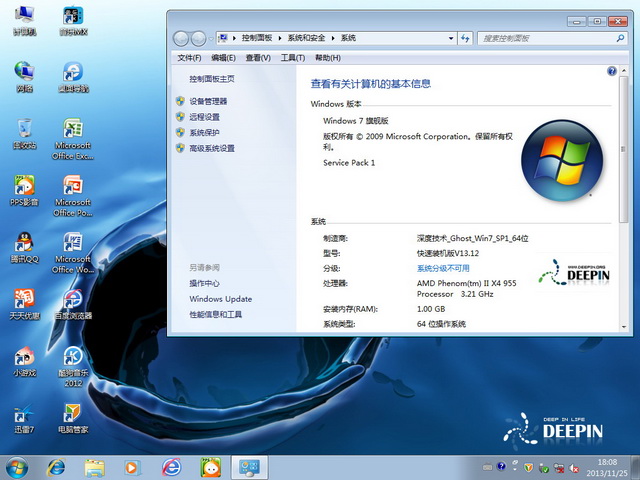Click the safely remove hardware tray icon
Viewport: 640px width, 480px height.
coord(543,468)
